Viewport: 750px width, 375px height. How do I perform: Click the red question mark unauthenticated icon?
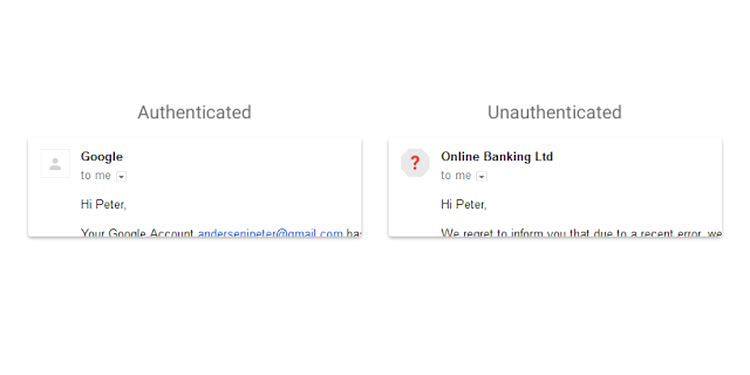click(415, 163)
